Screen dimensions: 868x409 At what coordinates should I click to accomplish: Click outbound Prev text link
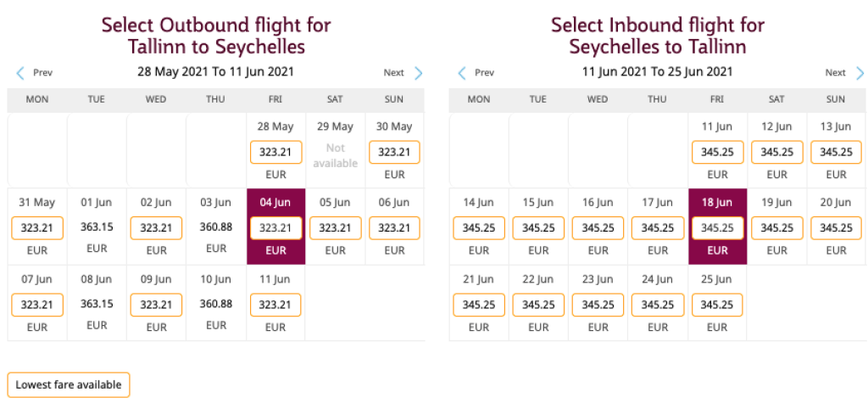42,73
